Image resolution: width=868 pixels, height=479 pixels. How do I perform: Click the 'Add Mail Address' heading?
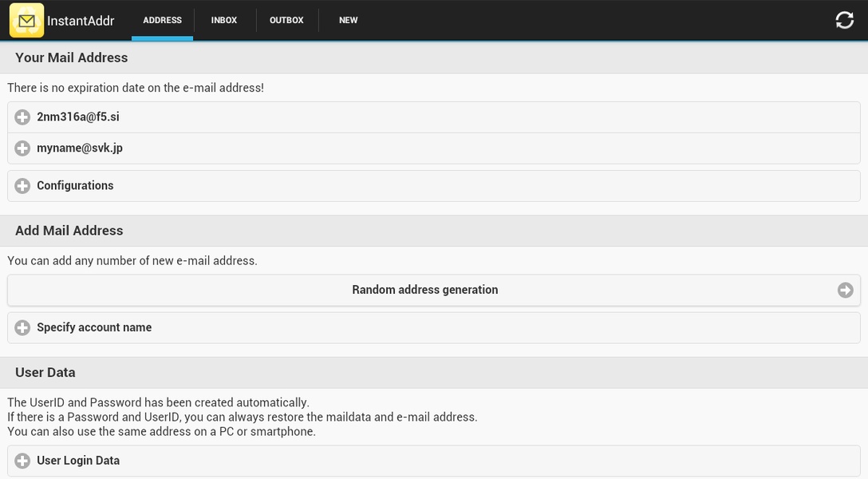pyautogui.click(x=69, y=231)
